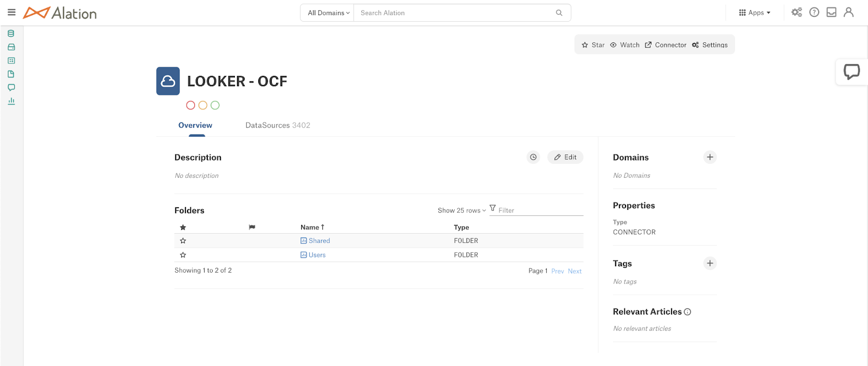Switch to the Overview tab
The image size is (868, 366).
195,125
